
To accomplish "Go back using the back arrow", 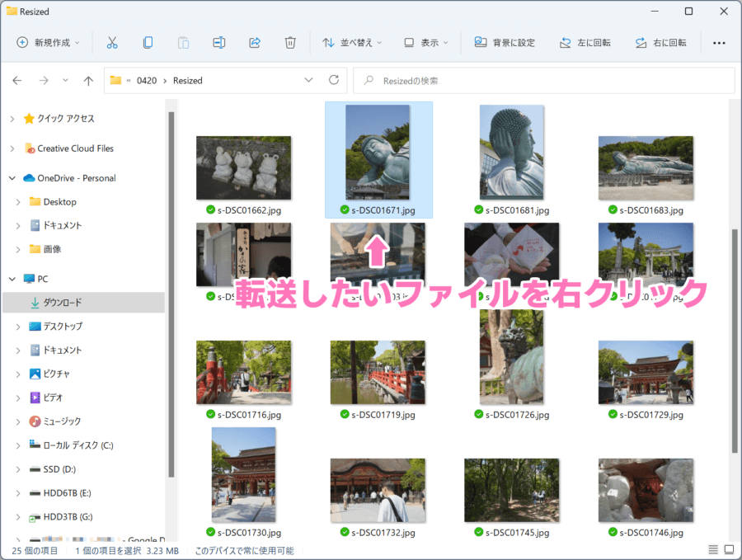I will 16,80.
